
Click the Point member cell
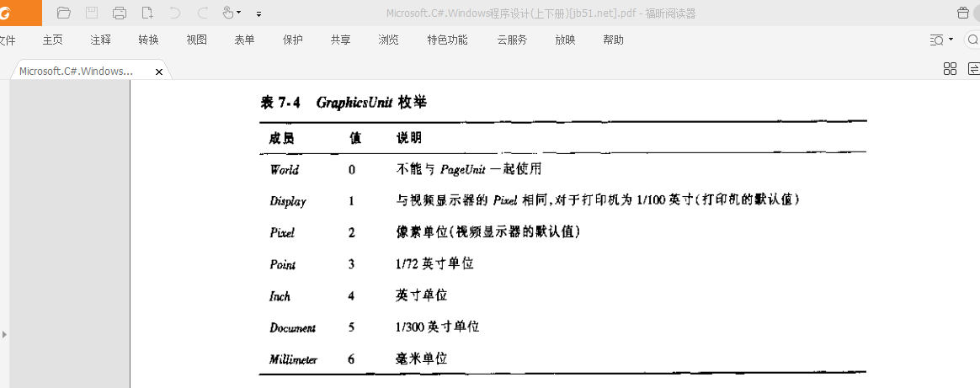[x=283, y=264]
